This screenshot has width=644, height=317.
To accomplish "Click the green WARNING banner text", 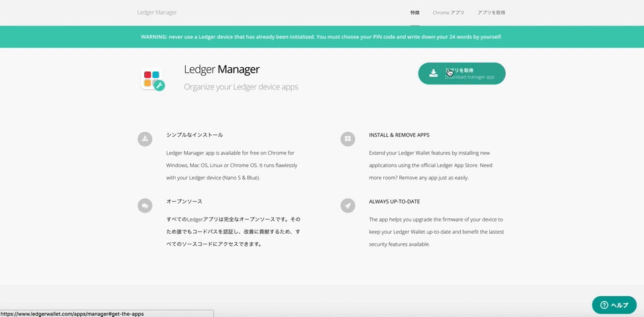I will [x=321, y=36].
